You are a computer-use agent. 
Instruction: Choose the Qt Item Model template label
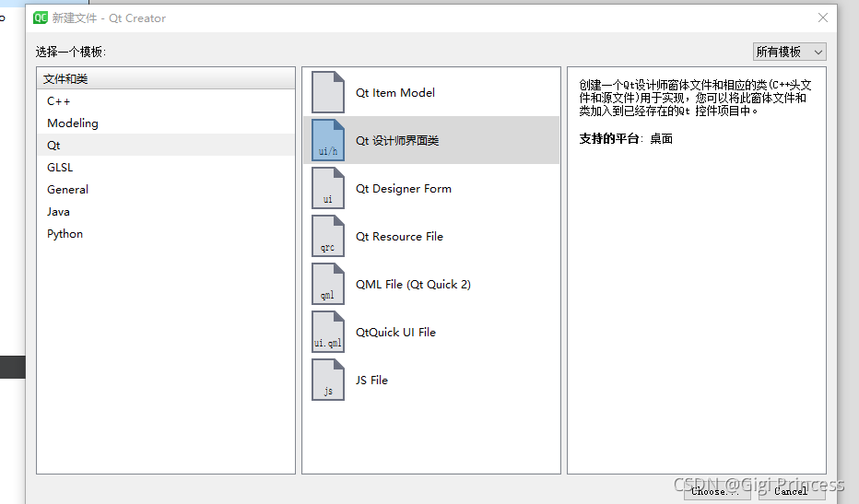[x=395, y=92]
